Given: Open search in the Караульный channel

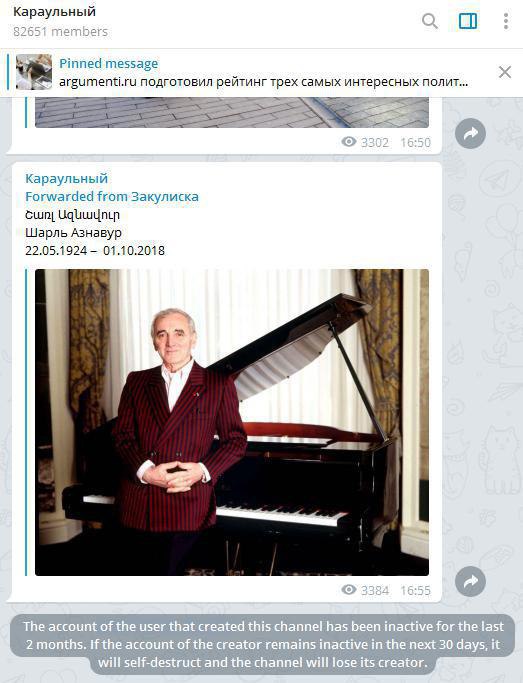Looking at the screenshot, I should pos(430,20).
